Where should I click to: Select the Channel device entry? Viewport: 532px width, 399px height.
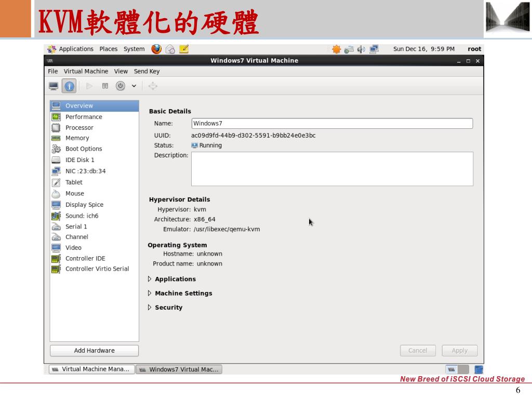point(95,237)
